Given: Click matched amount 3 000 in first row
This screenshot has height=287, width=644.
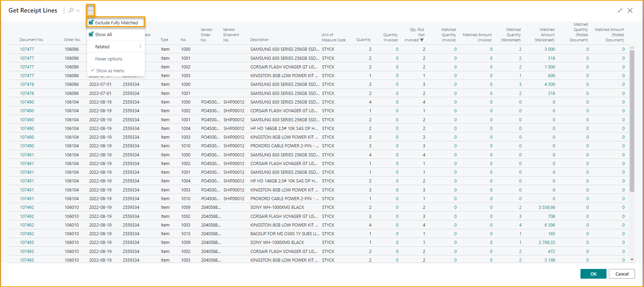Looking at the screenshot, I should (x=550, y=49).
